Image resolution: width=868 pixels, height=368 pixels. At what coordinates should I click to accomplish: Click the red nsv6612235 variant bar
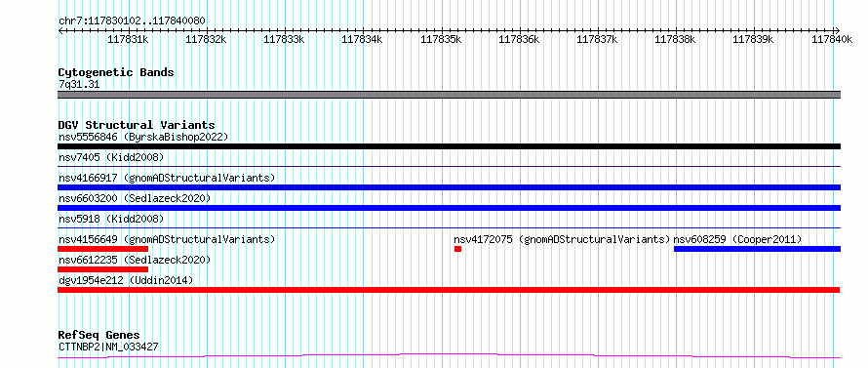pos(103,269)
